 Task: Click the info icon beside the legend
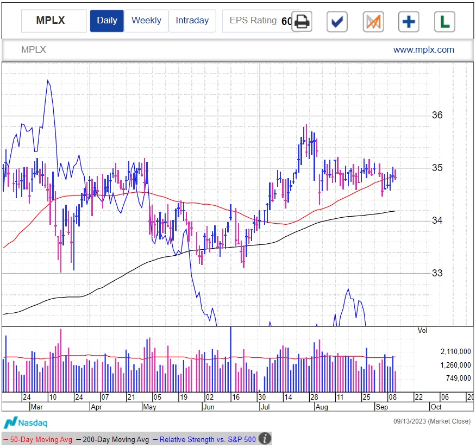point(265,439)
